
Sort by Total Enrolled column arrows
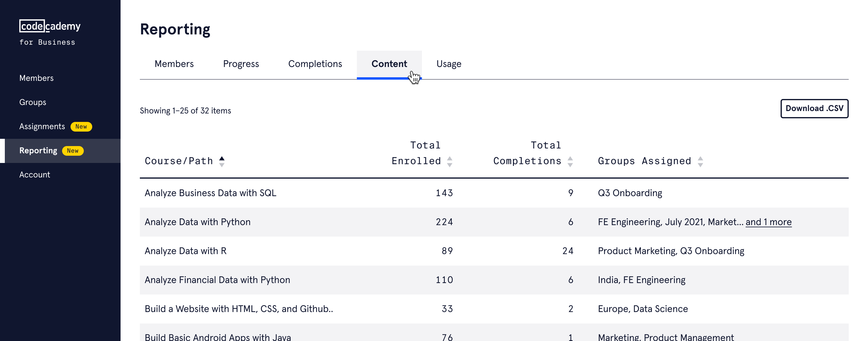(x=449, y=161)
